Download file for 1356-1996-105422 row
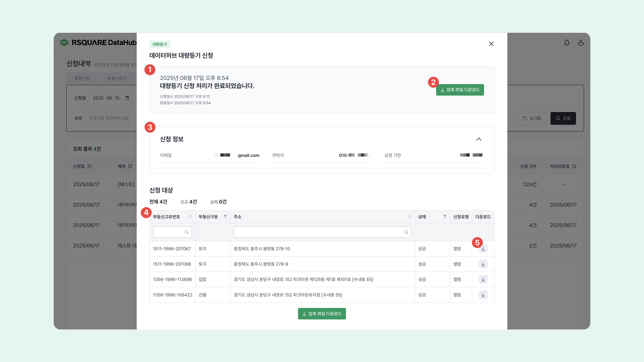Viewport: 644px width, 362px height. [x=483, y=295]
